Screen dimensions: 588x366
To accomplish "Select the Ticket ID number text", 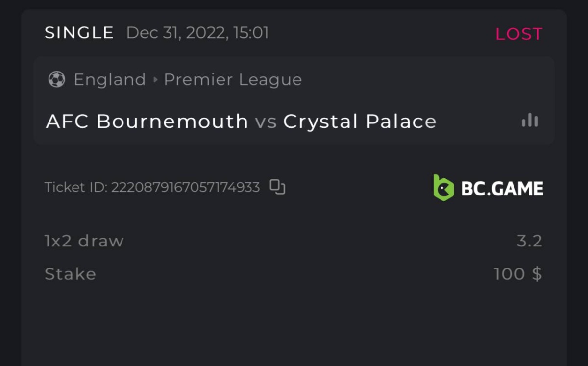I will (x=186, y=187).
